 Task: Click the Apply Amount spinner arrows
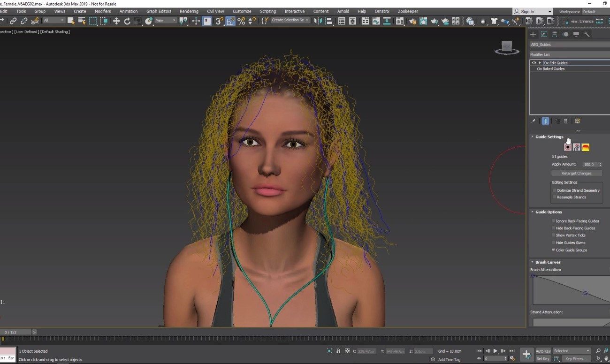point(601,165)
